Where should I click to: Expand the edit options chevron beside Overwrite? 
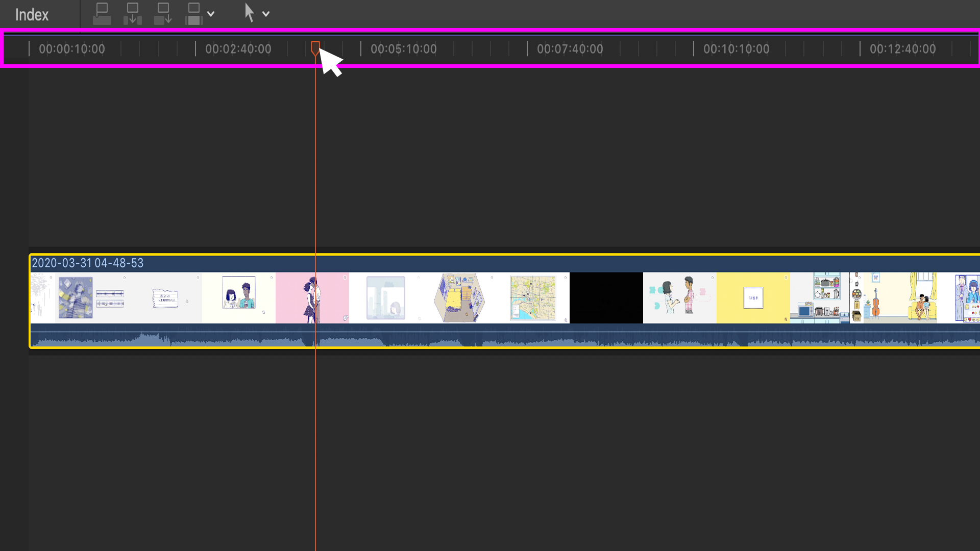(211, 14)
